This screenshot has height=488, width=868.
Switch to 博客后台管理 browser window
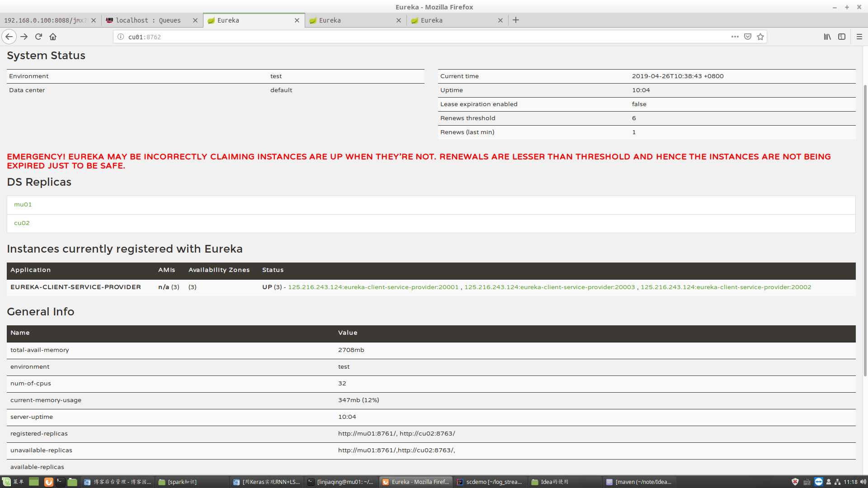pyautogui.click(x=118, y=482)
